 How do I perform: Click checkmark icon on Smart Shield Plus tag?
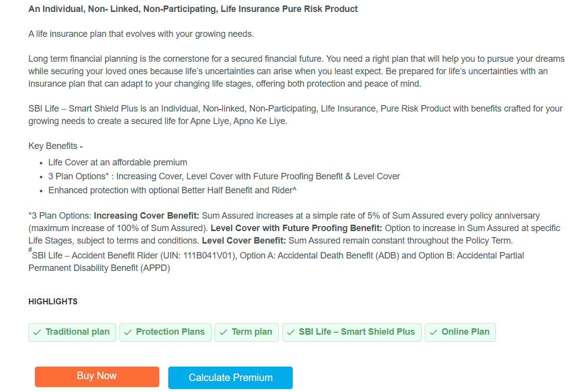tap(291, 333)
